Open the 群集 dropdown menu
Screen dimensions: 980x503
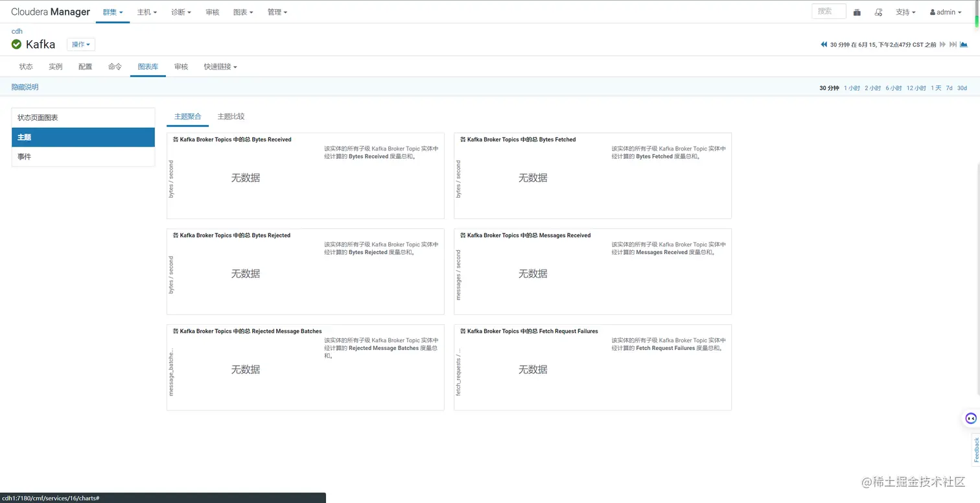coord(113,12)
